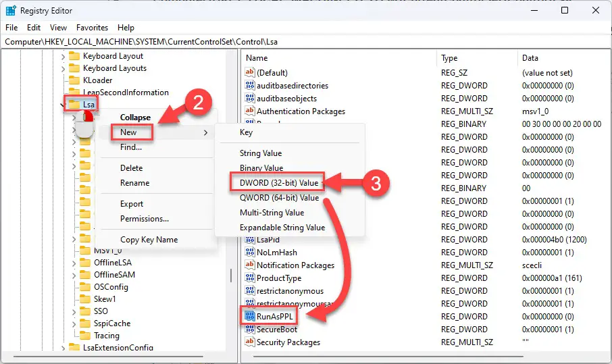Viewport: 612px width, 364px height.
Task: Open the New submenu arrow
Action: click(x=206, y=132)
